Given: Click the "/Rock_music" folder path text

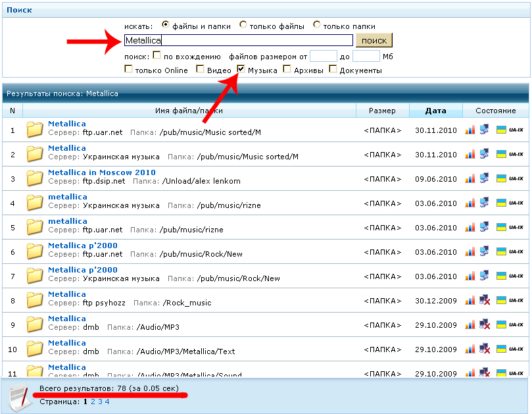Looking at the screenshot, I should tap(187, 303).
